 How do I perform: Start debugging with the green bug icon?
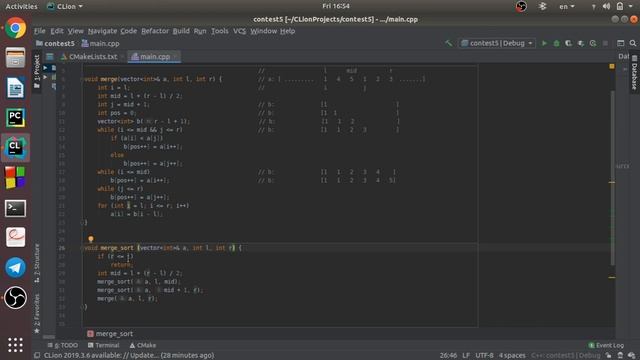(556, 43)
